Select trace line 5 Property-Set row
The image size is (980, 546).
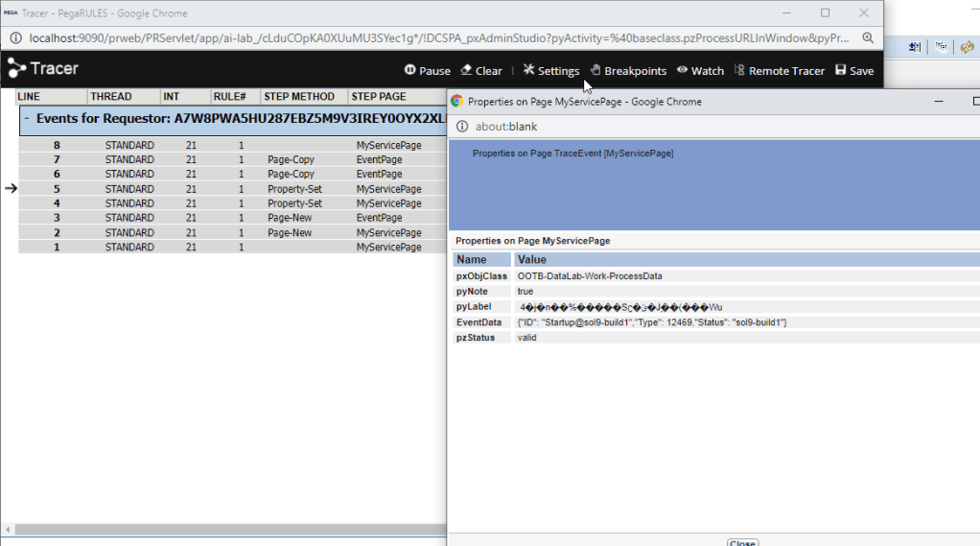(x=230, y=189)
